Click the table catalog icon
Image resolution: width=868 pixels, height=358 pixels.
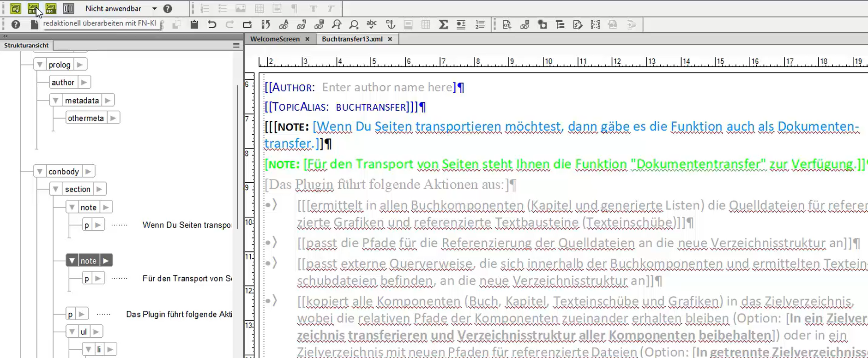[x=319, y=24]
